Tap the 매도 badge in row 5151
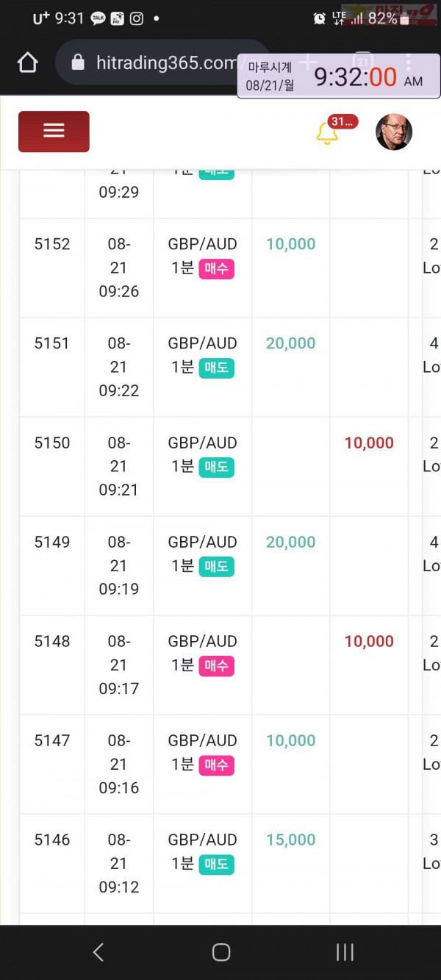The width and height of the screenshot is (441, 980). pyautogui.click(x=216, y=368)
